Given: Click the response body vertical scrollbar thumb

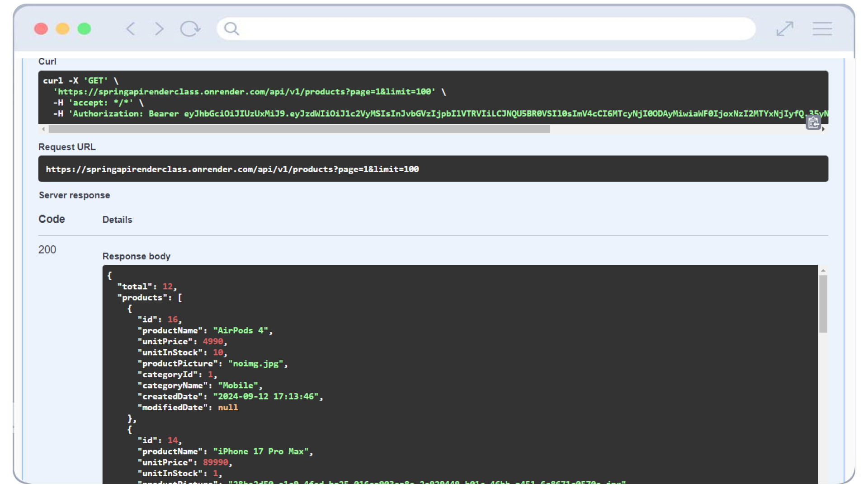Looking at the screenshot, I should [x=823, y=304].
